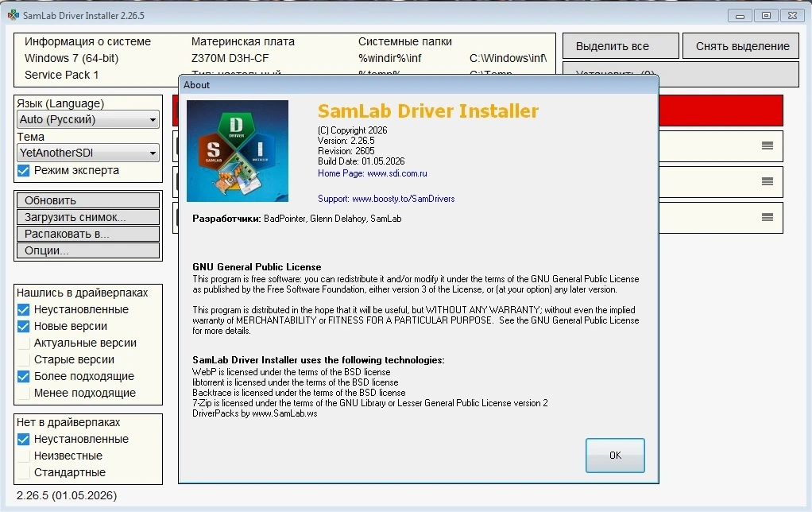Screen dimensions: 812x512
Task: Toggle the Новые версии checkbox
Action: tap(23, 327)
